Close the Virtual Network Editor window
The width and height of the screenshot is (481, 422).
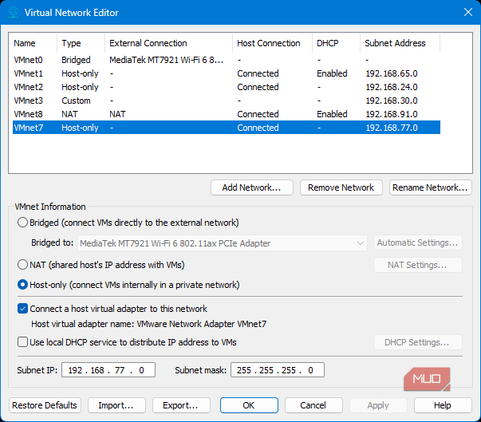(468, 12)
